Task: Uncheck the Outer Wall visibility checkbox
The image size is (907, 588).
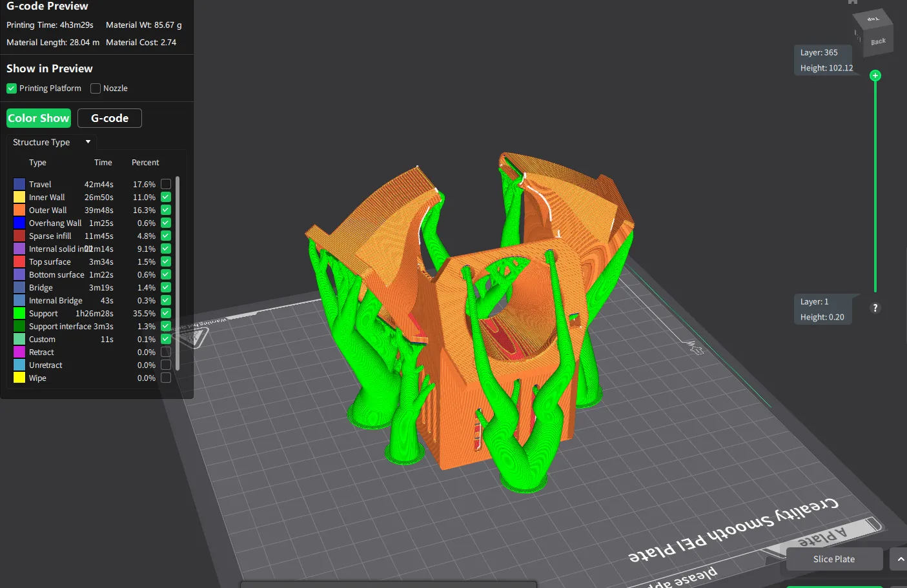Action: click(166, 210)
